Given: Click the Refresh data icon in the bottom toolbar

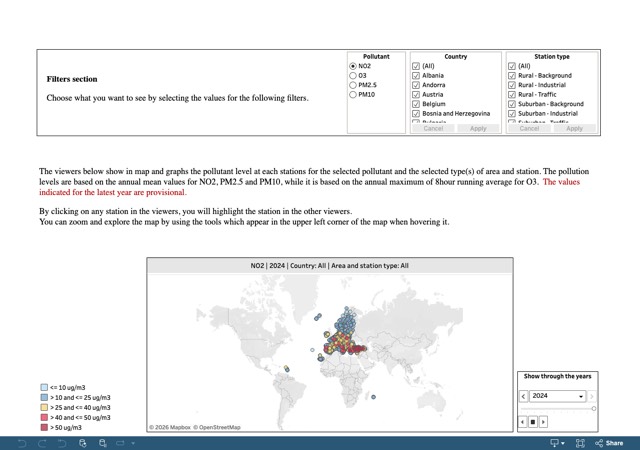Looking at the screenshot, I should tap(82, 443).
